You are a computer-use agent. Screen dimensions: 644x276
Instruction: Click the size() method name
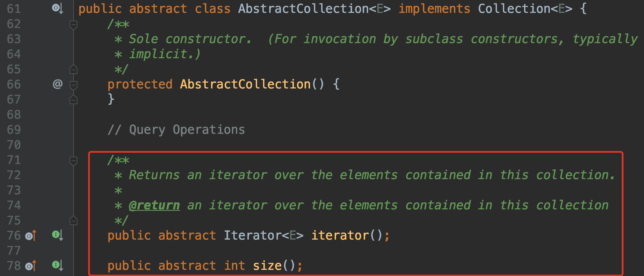267,266
